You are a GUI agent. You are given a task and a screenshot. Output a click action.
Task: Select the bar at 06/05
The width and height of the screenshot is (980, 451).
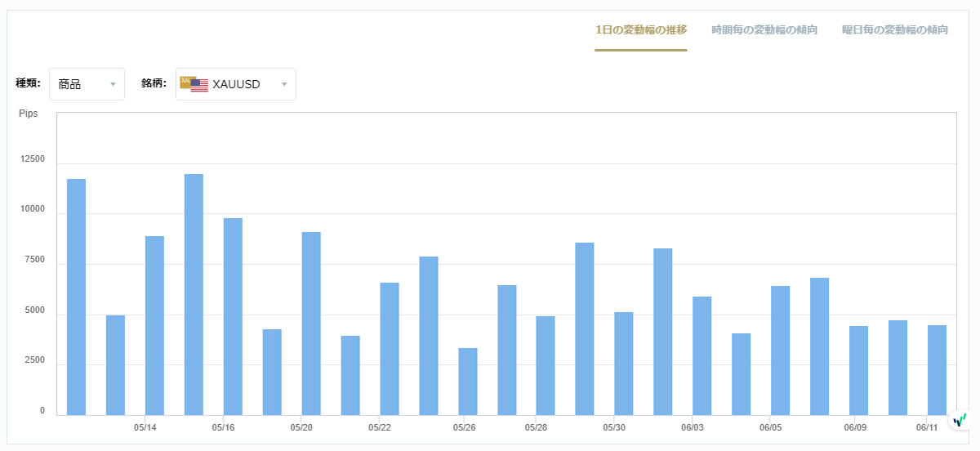point(781,351)
